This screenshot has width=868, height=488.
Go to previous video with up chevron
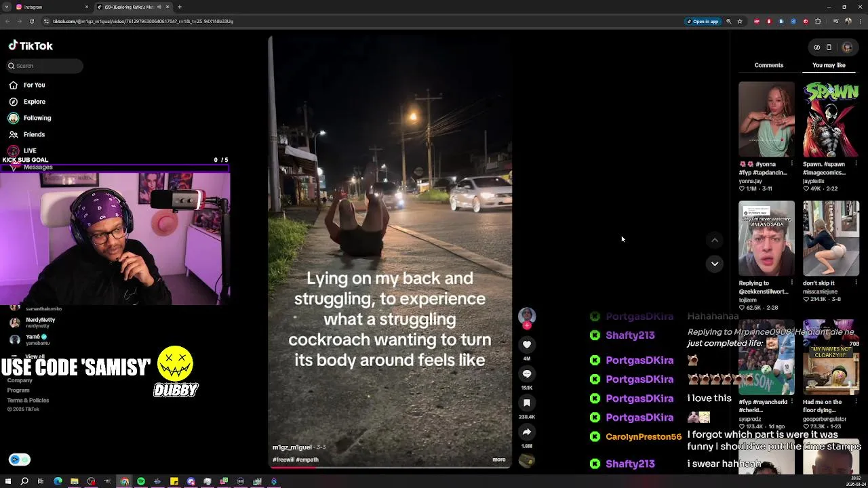tap(715, 241)
